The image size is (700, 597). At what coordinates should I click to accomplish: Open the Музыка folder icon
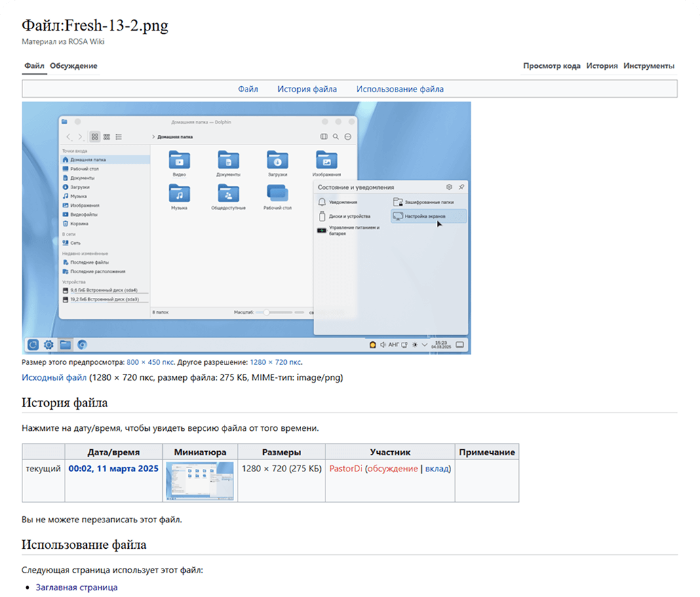(x=179, y=193)
